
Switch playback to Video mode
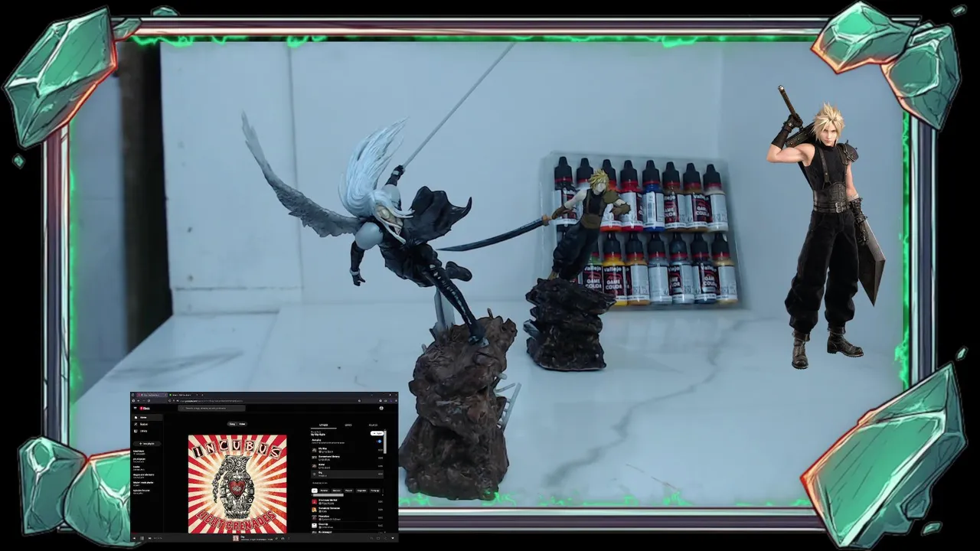pos(242,424)
